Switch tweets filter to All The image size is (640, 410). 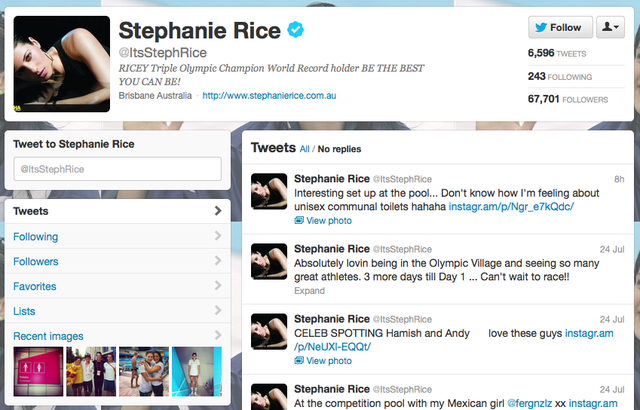pyautogui.click(x=304, y=149)
